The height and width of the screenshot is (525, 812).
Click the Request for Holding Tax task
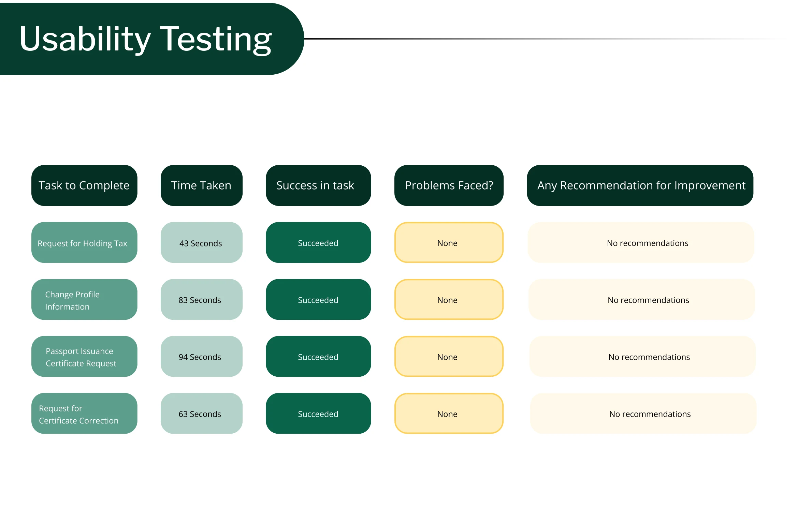pyautogui.click(x=84, y=243)
